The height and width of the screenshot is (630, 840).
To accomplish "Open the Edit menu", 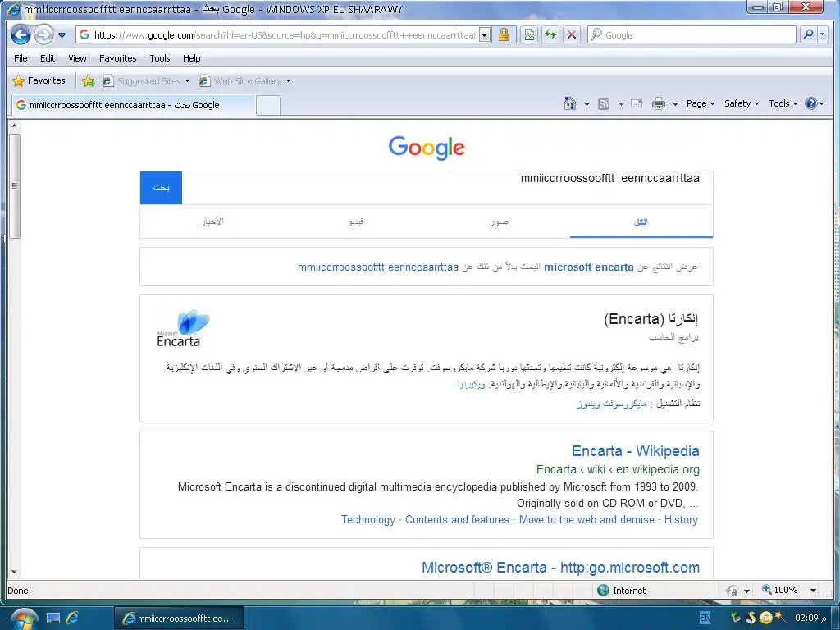I will pyautogui.click(x=48, y=58).
